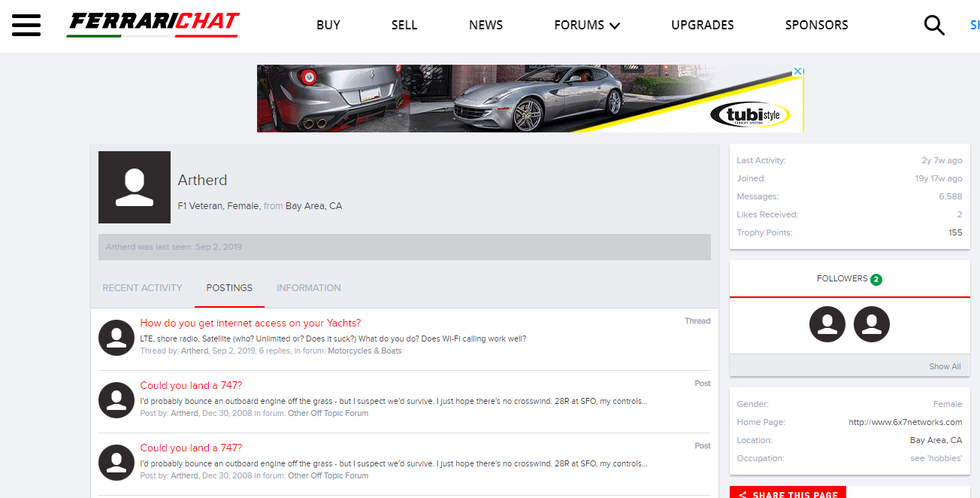980x498 pixels.
Task: Open second 'Could you land a 747?' post
Action: click(x=191, y=448)
